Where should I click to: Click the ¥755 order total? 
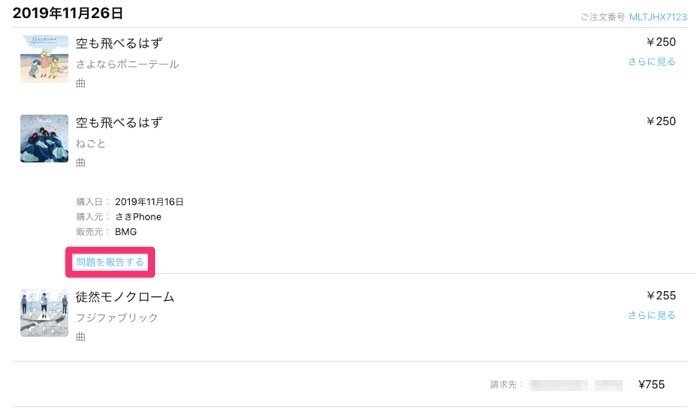[651, 385]
